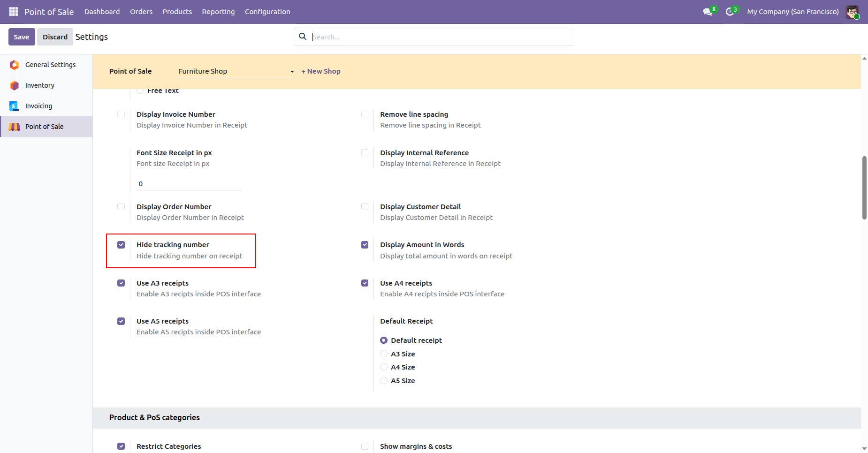Click the Inventory sidebar icon
Image resolution: width=868 pixels, height=453 pixels.
[15, 85]
